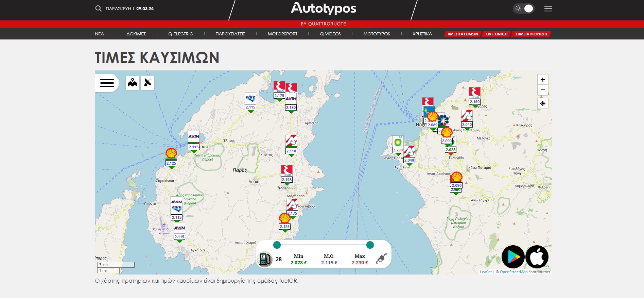Click the satellite view icon
The width and height of the screenshot is (644, 298).
tap(147, 83)
